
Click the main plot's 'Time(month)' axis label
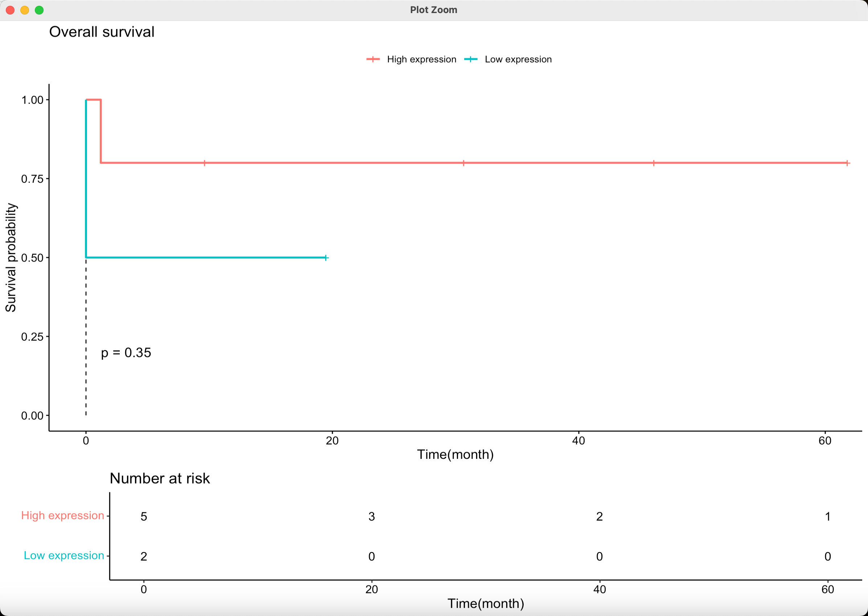[455, 455]
